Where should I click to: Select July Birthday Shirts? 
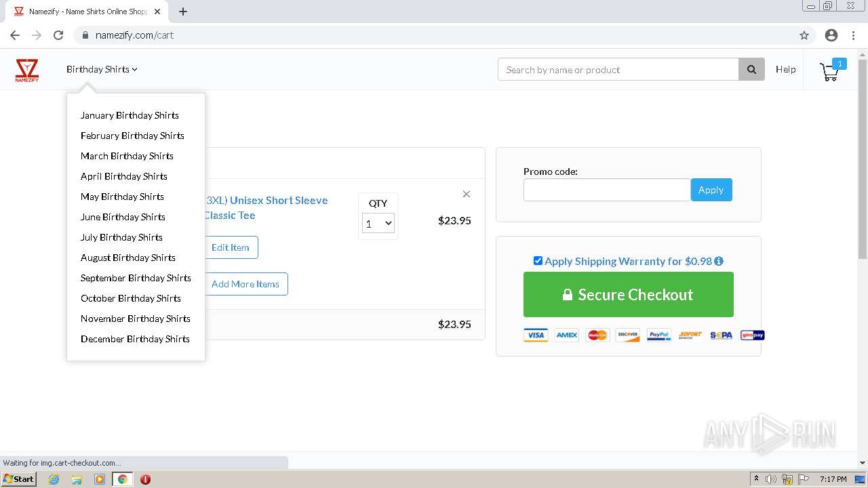click(x=121, y=237)
